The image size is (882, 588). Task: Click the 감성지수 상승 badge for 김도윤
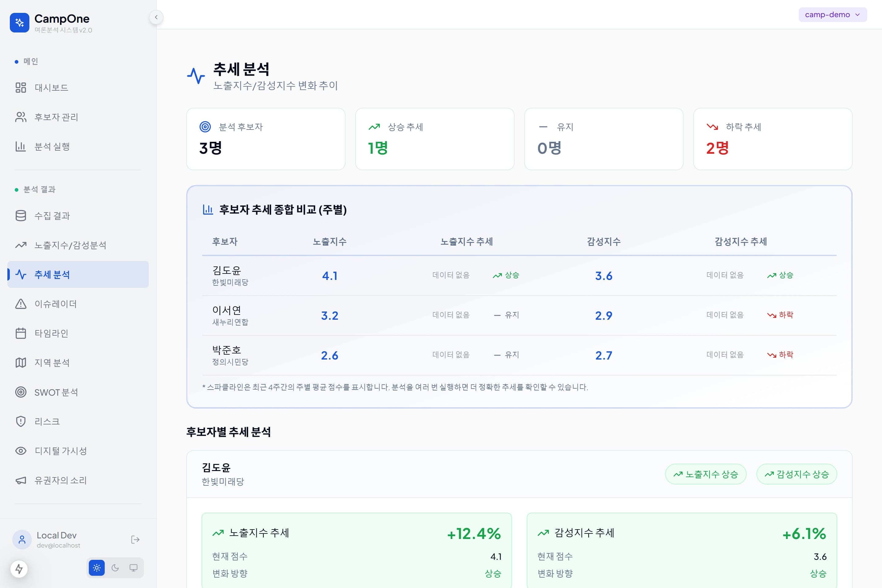[797, 474]
